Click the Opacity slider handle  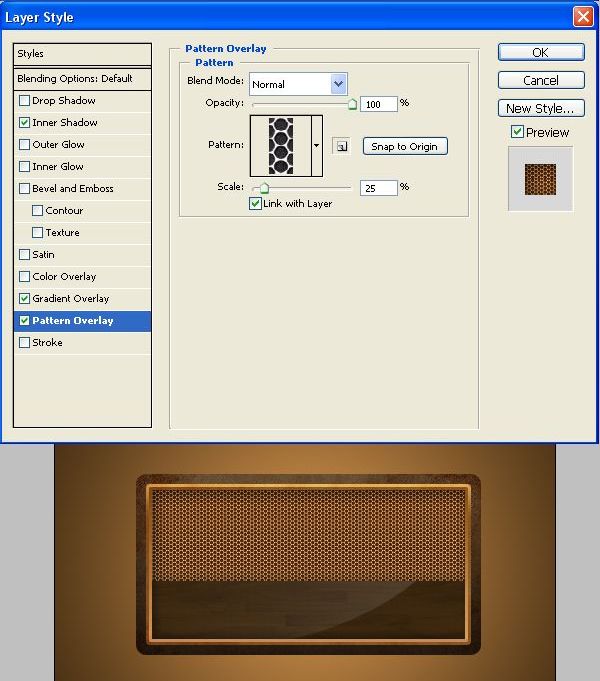coord(352,104)
